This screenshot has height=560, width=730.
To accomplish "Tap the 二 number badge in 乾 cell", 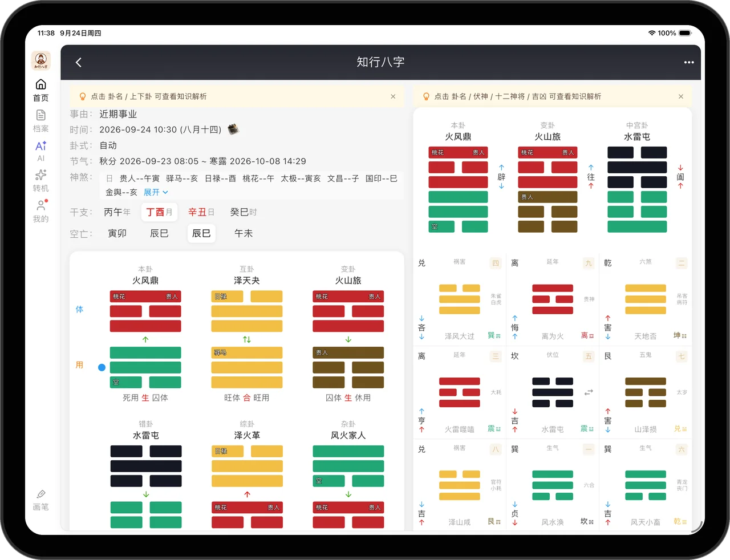I will pyautogui.click(x=682, y=263).
